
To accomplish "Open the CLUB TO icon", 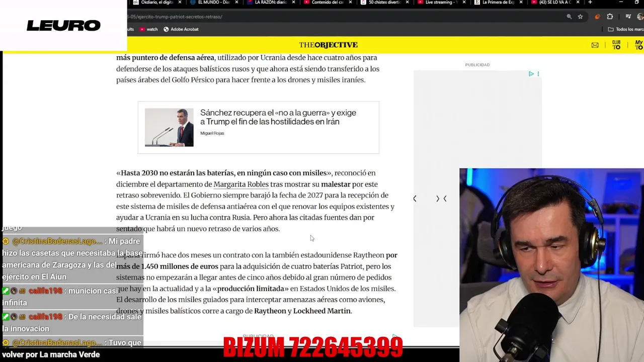I will [616, 45].
